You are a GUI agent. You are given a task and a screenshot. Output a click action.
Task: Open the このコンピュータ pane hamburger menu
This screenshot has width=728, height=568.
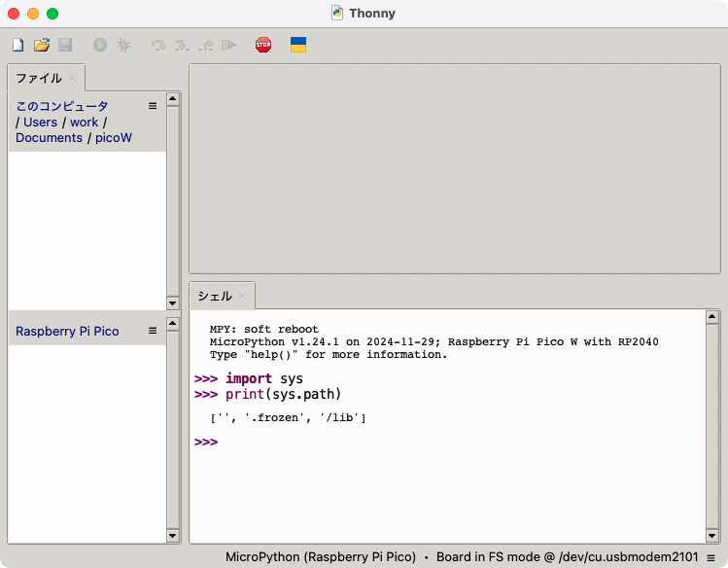(x=153, y=106)
